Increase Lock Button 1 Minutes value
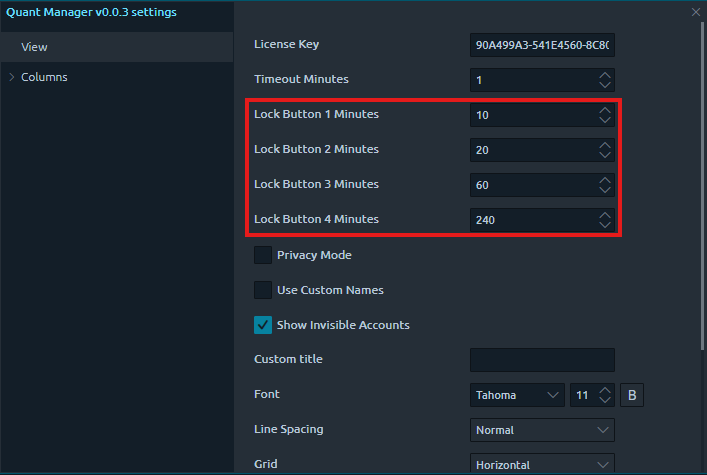Image resolution: width=707 pixels, height=475 pixels. [604, 109]
